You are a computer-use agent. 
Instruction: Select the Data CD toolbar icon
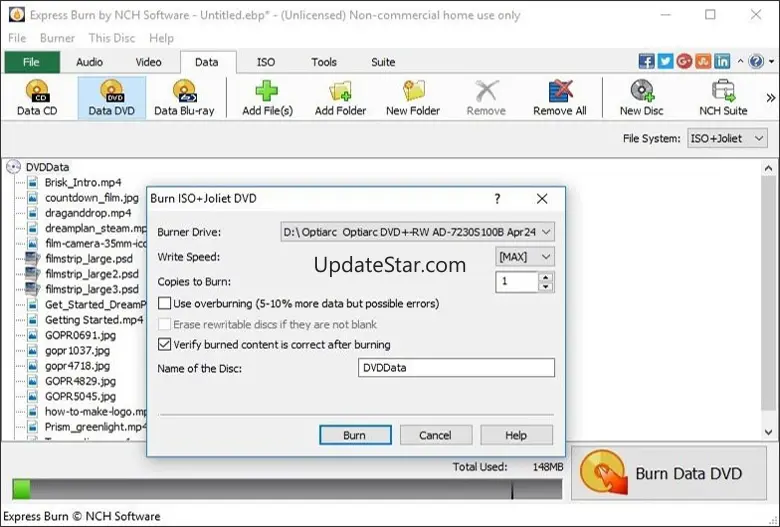coord(37,97)
